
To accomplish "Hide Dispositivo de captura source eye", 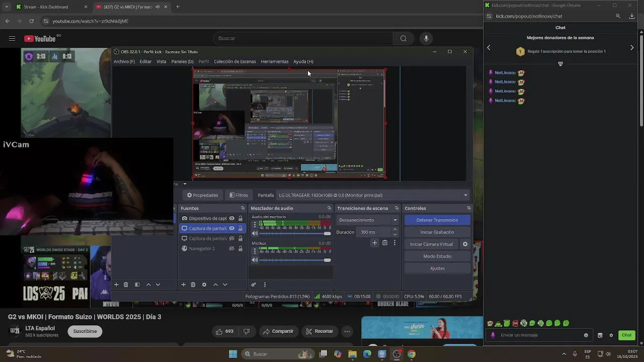I will click(x=232, y=218).
